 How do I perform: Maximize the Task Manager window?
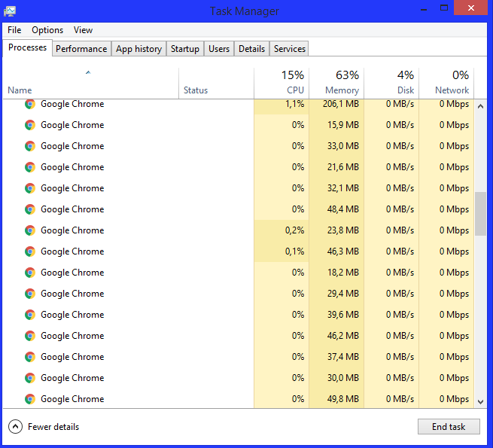(x=444, y=8)
